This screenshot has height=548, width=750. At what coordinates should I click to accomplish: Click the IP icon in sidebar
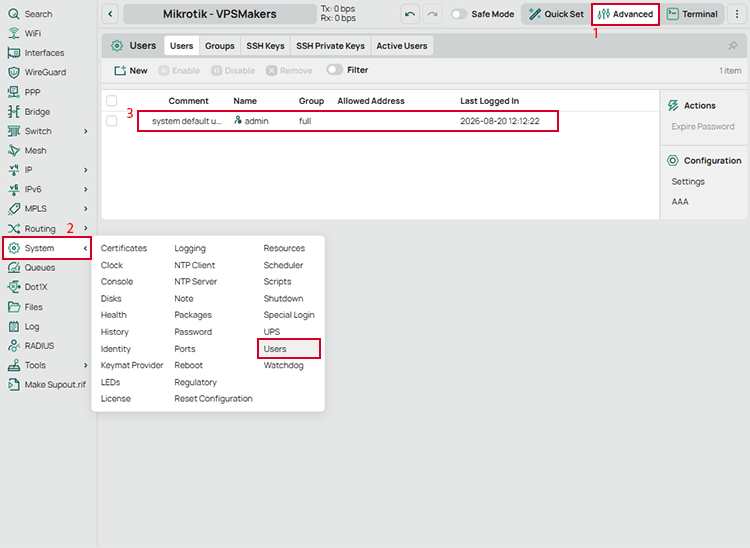[x=14, y=170]
